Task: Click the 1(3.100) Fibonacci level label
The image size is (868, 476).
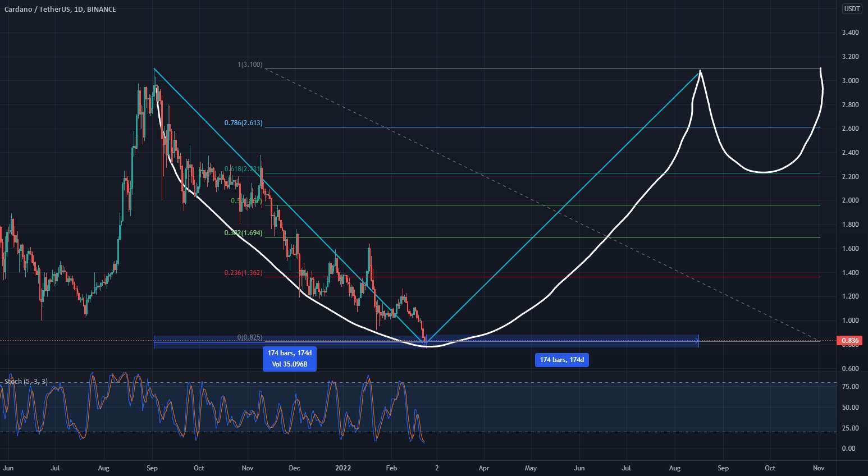Action: pyautogui.click(x=249, y=65)
